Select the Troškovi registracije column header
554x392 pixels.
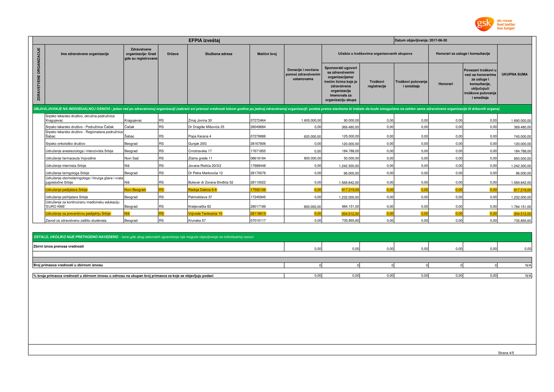pos(377,84)
